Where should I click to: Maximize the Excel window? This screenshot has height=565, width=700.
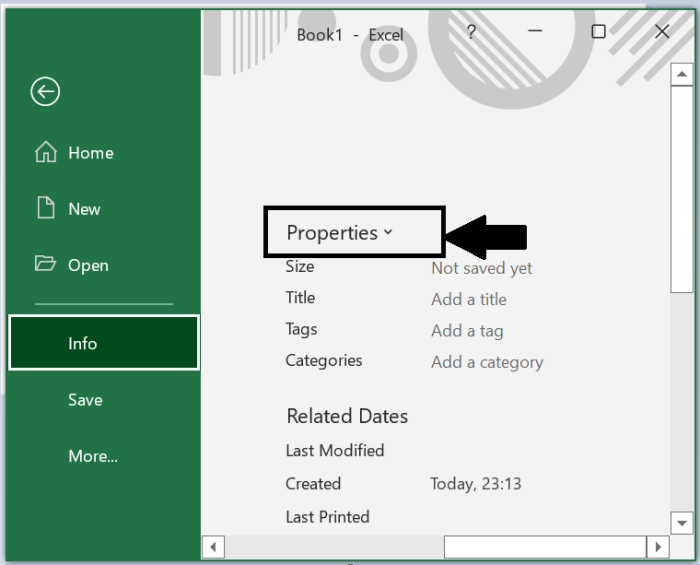(x=598, y=32)
